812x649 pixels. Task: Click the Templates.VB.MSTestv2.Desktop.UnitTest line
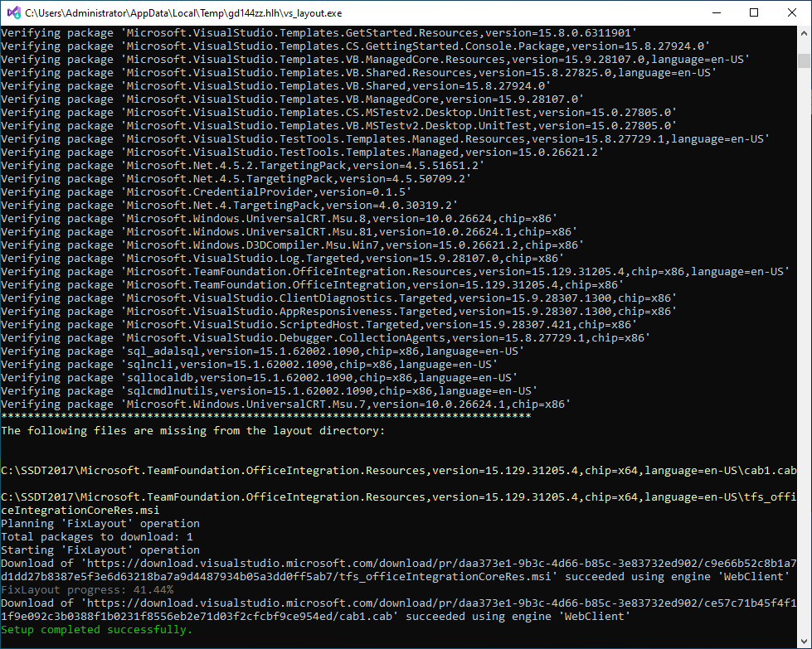pyautogui.click(x=338, y=126)
